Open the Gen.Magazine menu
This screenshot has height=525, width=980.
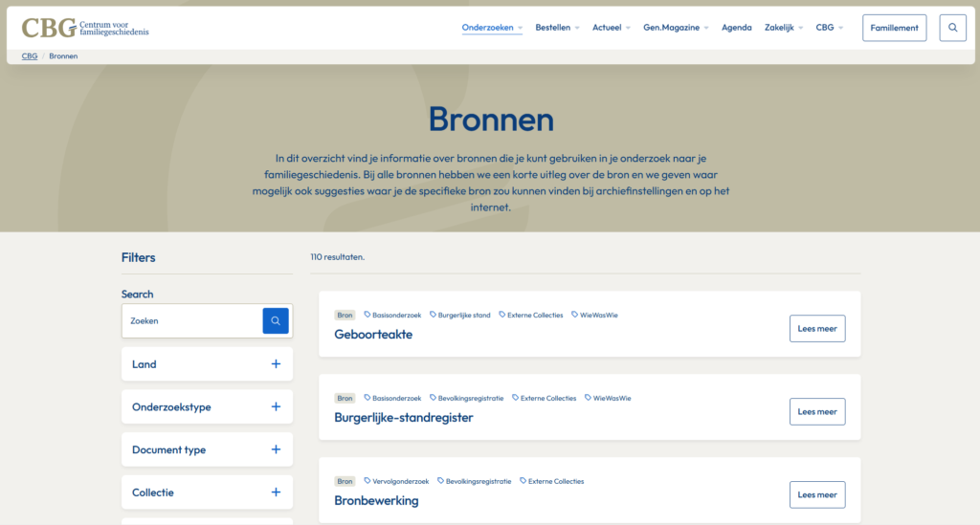click(676, 28)
